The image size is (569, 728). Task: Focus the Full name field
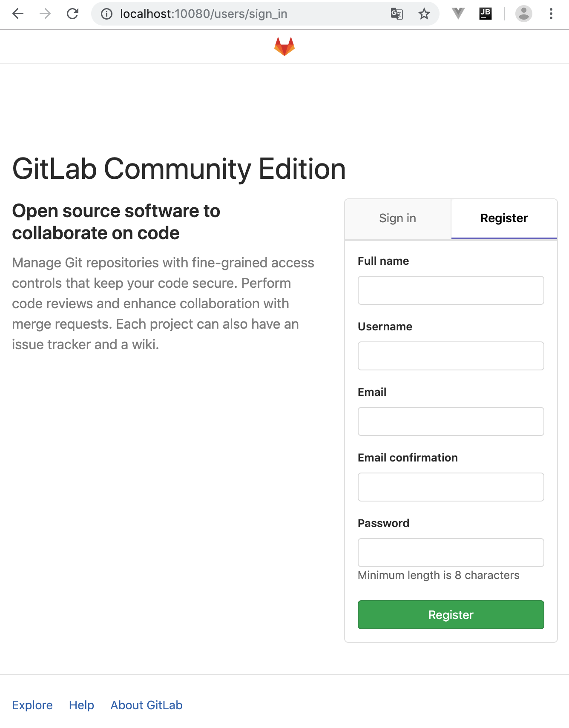(451, 290)
